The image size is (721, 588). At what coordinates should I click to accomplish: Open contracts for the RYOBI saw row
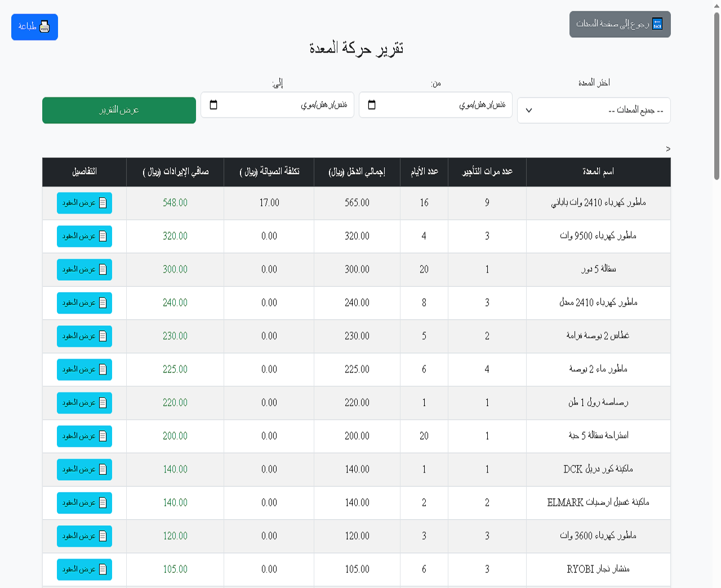point(84,569)
